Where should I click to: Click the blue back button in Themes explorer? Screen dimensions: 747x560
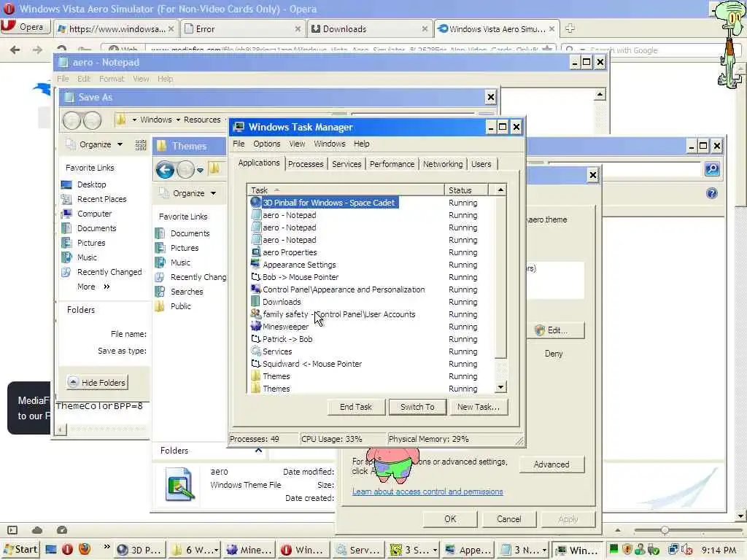click(166, 169)
